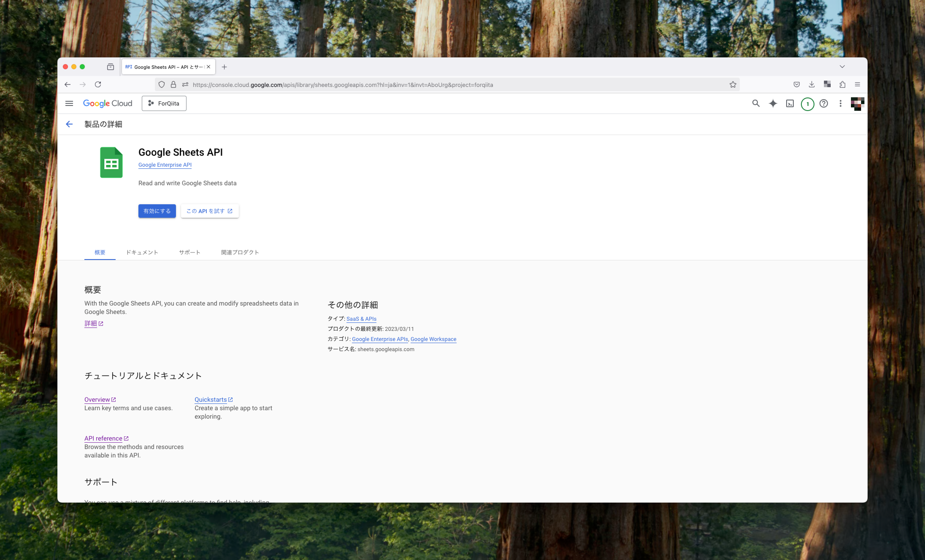Image resolution: width=925 pixels, height=560 pixels.
Task: Click the Gemini sparkle assistant icon
Action: coord(773,103)
